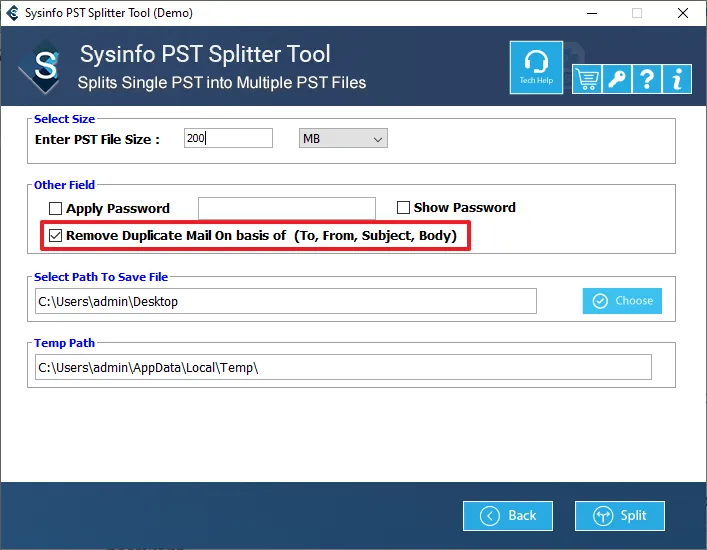707x550 pixels.
Task: Open the question mark help icon
Action: click(647, 79)
